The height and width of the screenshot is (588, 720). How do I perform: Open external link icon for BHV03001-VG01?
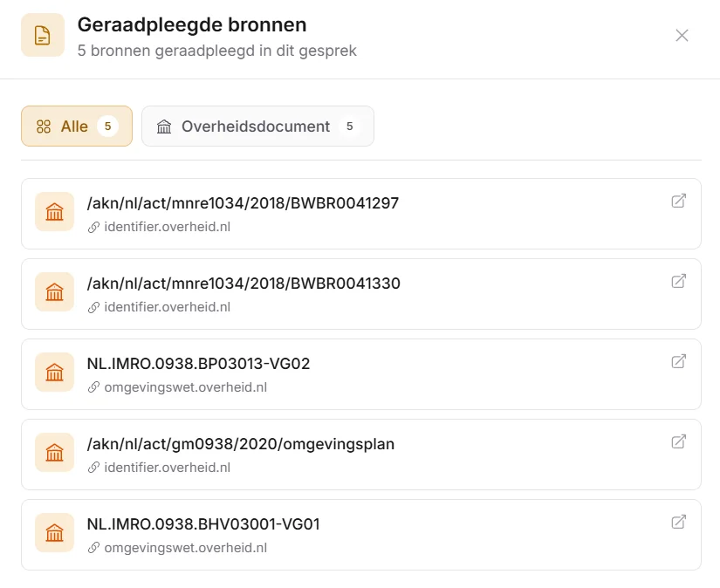click(678, 522)
